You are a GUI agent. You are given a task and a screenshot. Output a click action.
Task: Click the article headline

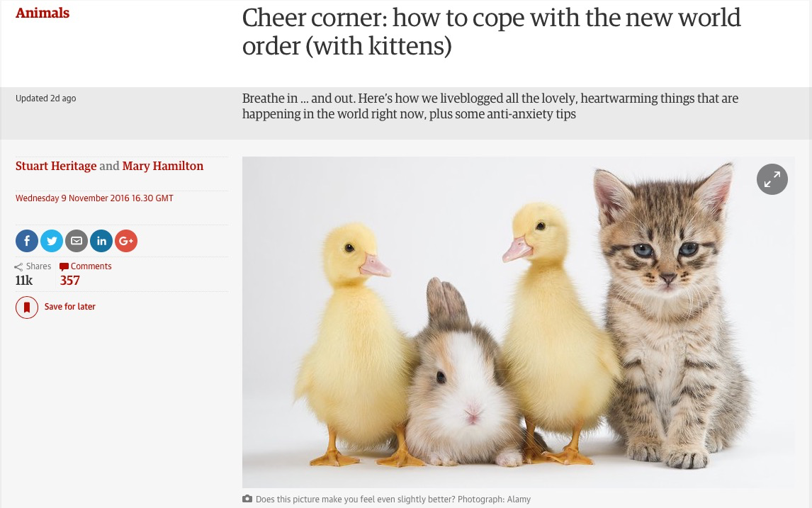point(492,32)
